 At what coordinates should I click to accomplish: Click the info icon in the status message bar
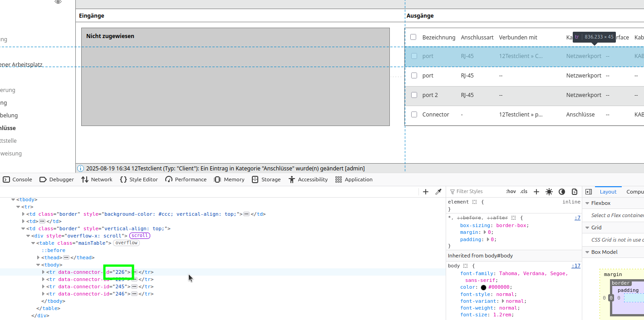(x=81, y=169)
